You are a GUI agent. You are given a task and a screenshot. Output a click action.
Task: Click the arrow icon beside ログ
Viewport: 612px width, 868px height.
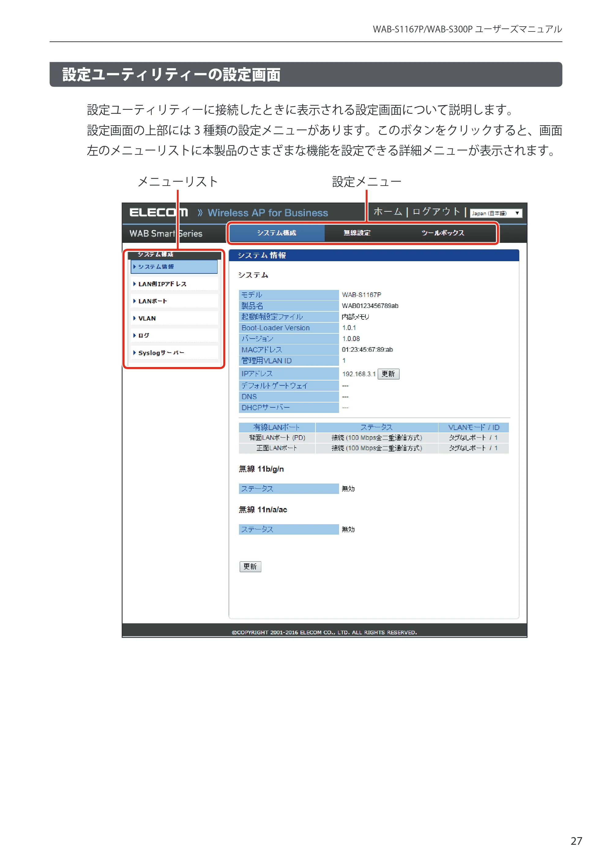coord(134,335)
